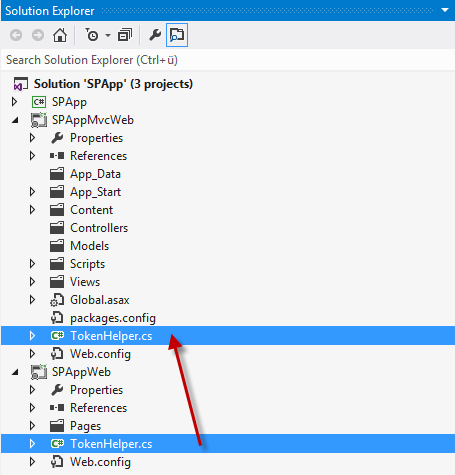This screenshot has width=455, height=475.
Task: Expand References under SPAppWeb
Action: click(x=32, y=408)
